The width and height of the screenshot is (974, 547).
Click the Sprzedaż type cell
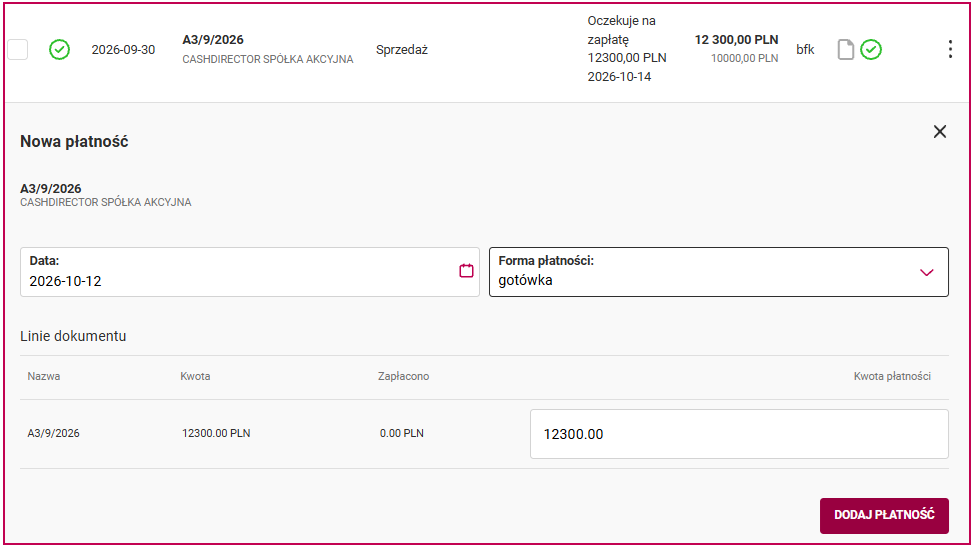(x=402, y=50)
